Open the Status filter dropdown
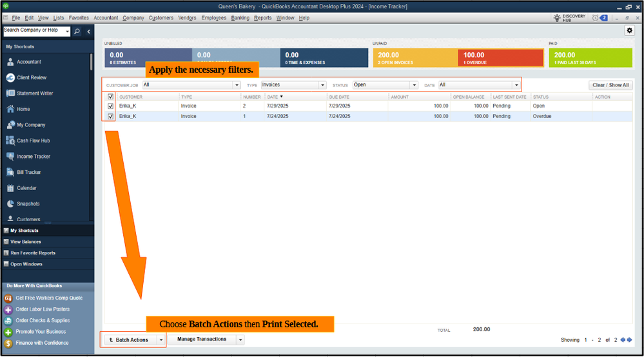 point(414,85)
